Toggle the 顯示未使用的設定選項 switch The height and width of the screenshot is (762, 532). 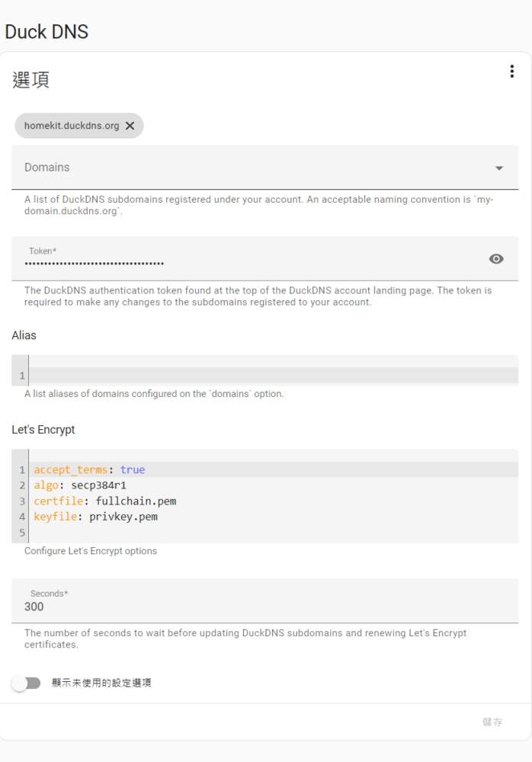pos(27,683)
